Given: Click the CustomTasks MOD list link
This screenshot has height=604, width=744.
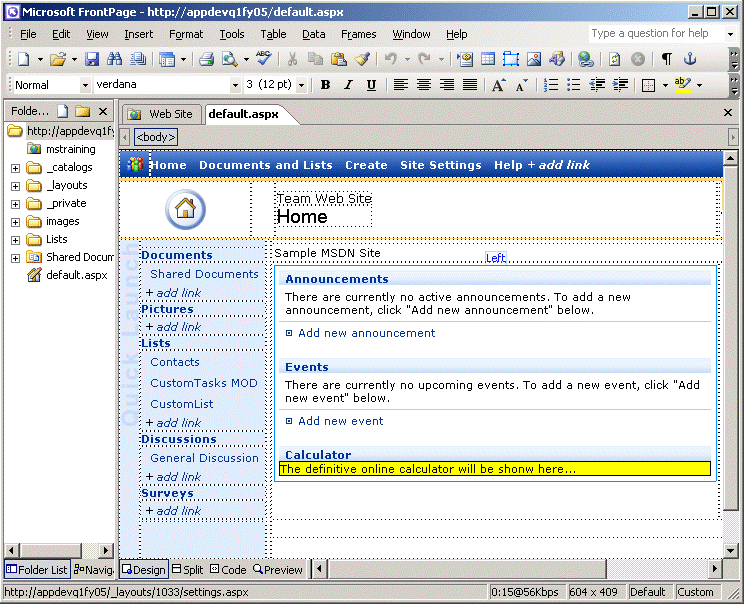Looking at the screenshot, I should pos(204,383).
